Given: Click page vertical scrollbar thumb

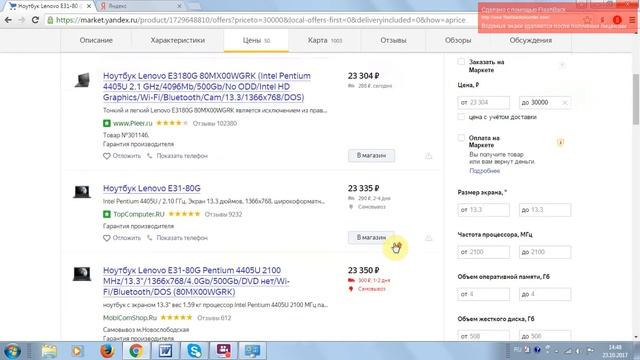Looking at the screenshot, I should click(636, 99).
